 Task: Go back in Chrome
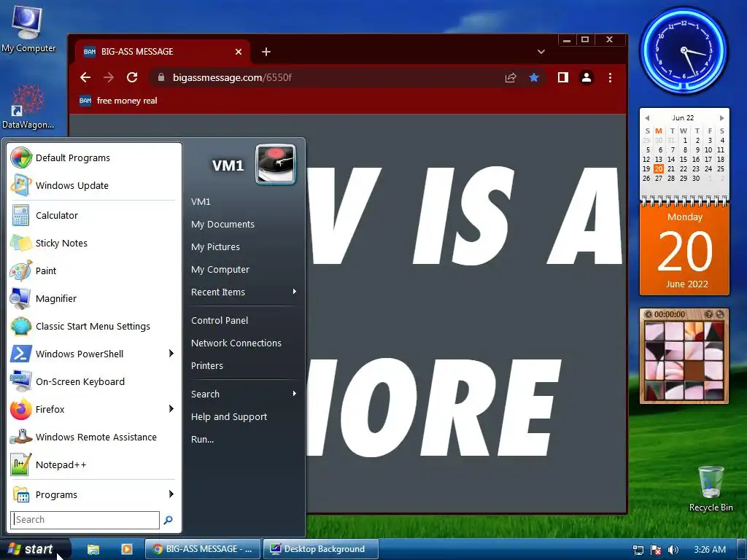click(85, 77)
